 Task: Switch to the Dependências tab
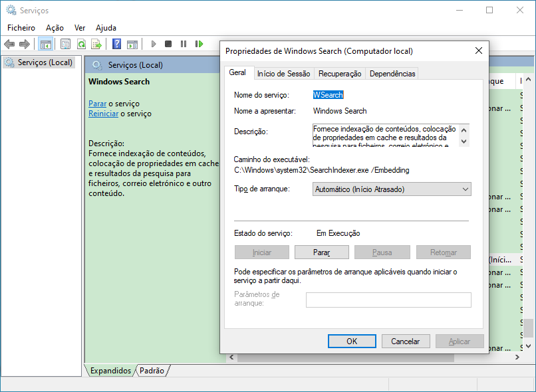coord(392,74)
